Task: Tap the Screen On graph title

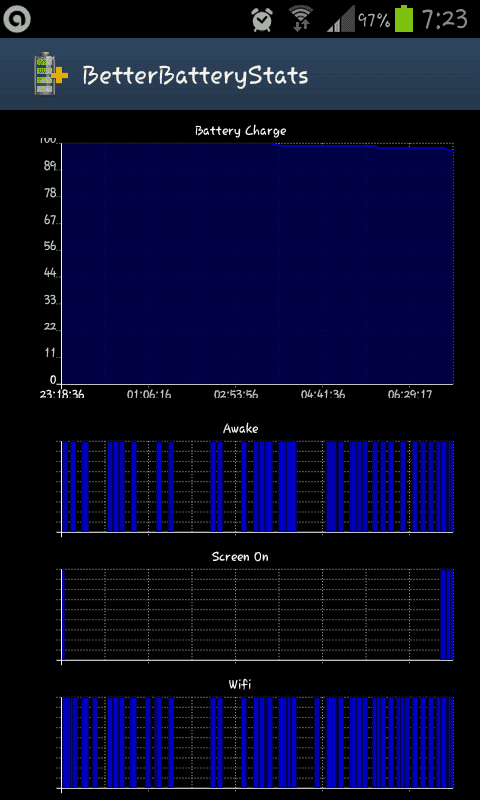Action: click(x=240, y=557)
